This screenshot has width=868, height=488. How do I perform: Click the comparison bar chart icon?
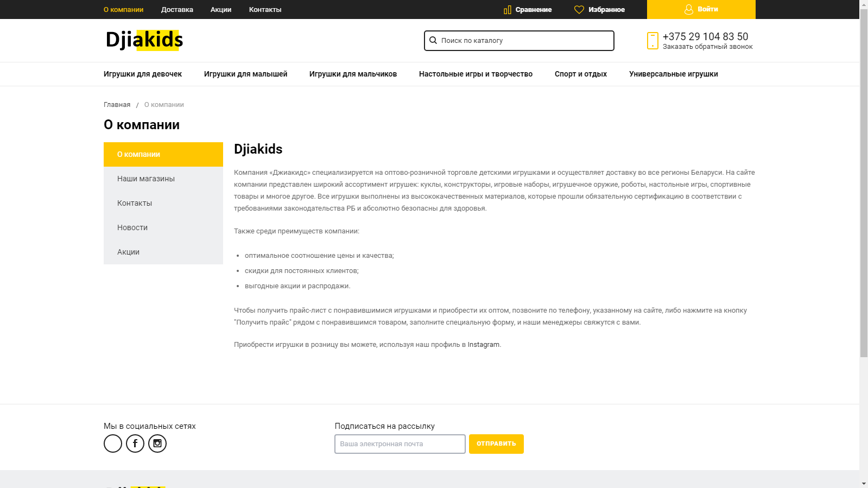508,10
